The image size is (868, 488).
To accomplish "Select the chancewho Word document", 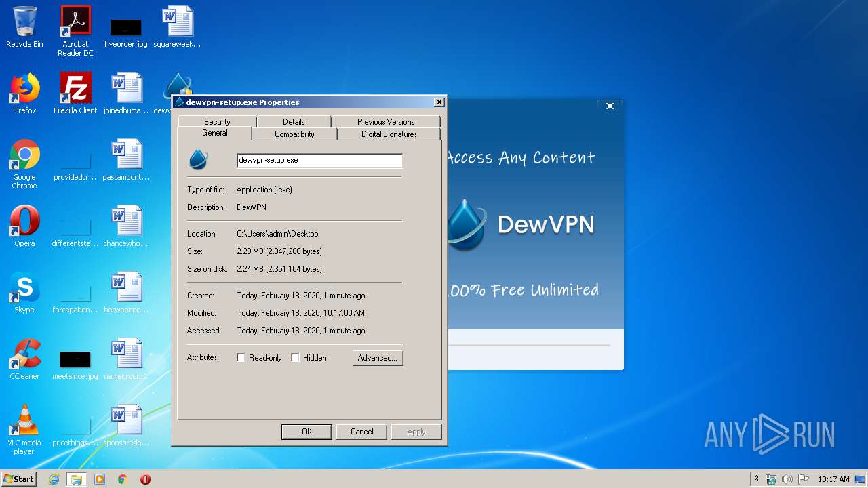I will point(126,226).
